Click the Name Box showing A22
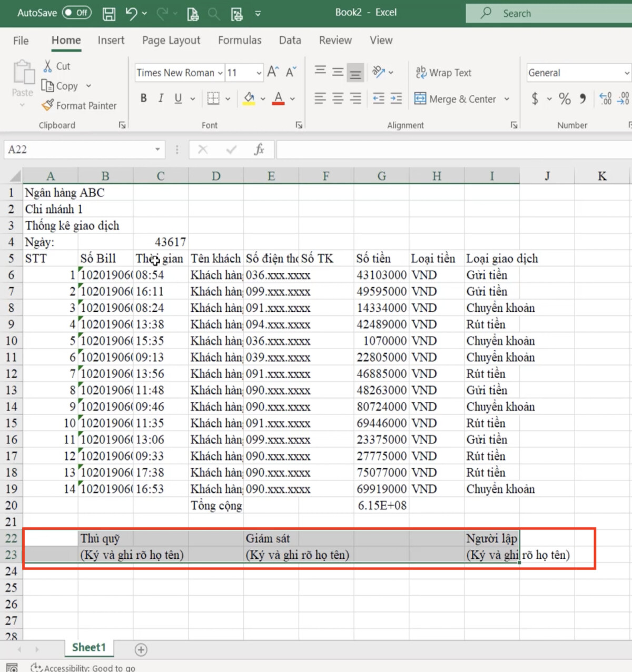The width and height of the screenshot is (632, 672). click(79, 150)
